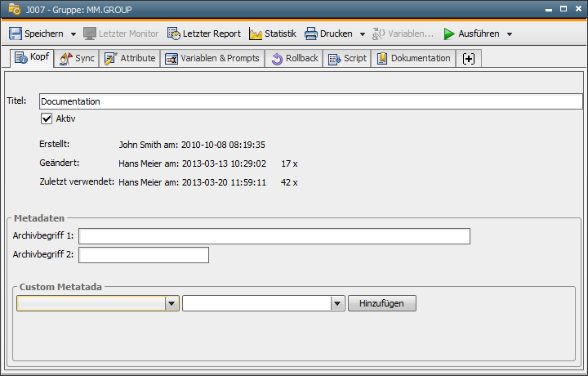
Task: Click the Erstellt timestamp 2010-10-08 08:19:35
Action: (x=223, y=145)
